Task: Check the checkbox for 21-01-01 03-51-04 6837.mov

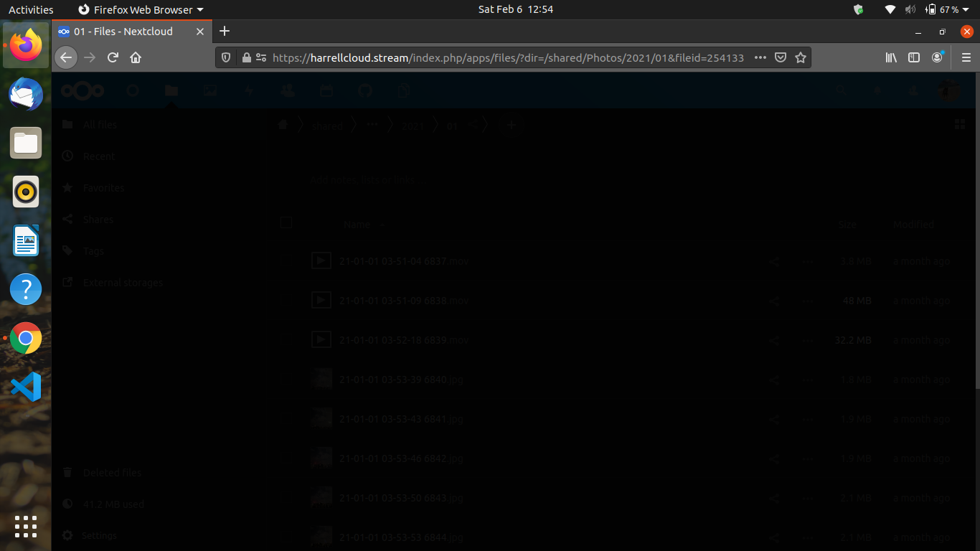Action: click(286, 260)
